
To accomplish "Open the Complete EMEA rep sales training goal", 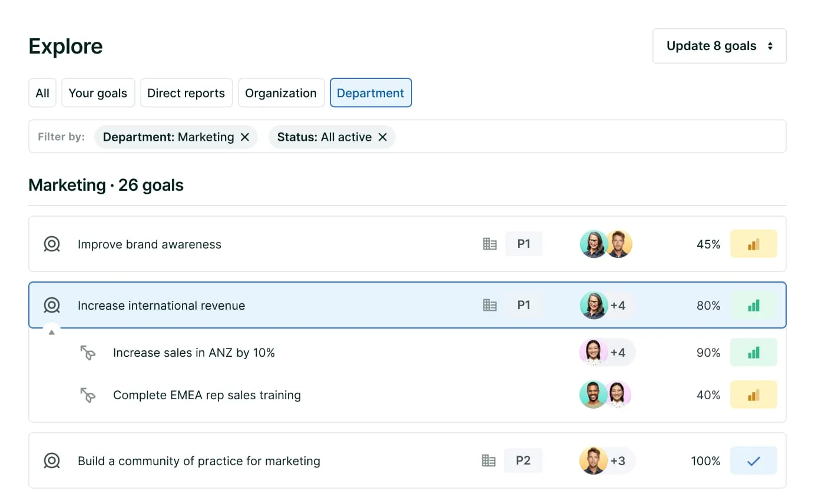I will click(x=207, y=395).
